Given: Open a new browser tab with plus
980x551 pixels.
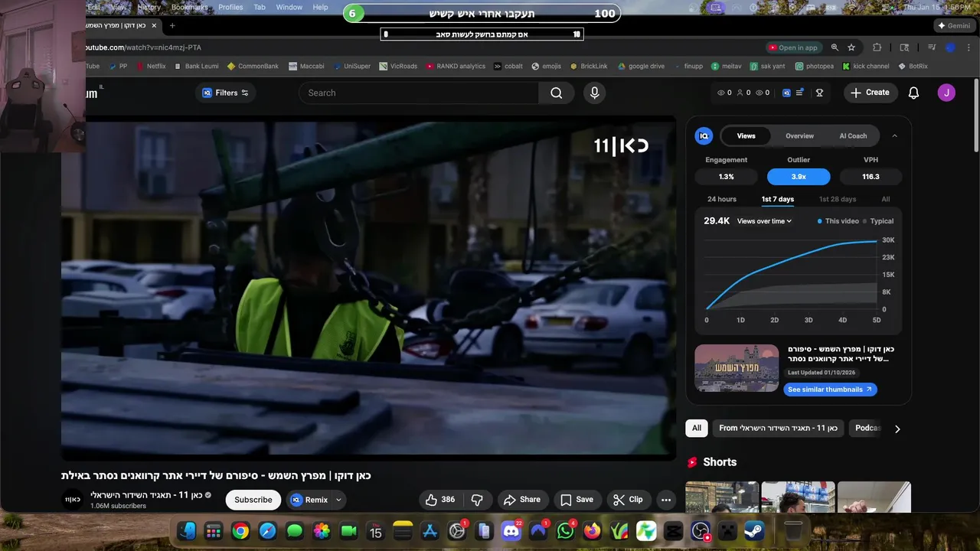Looking at the screenshot, I should (x=172, y=25).
